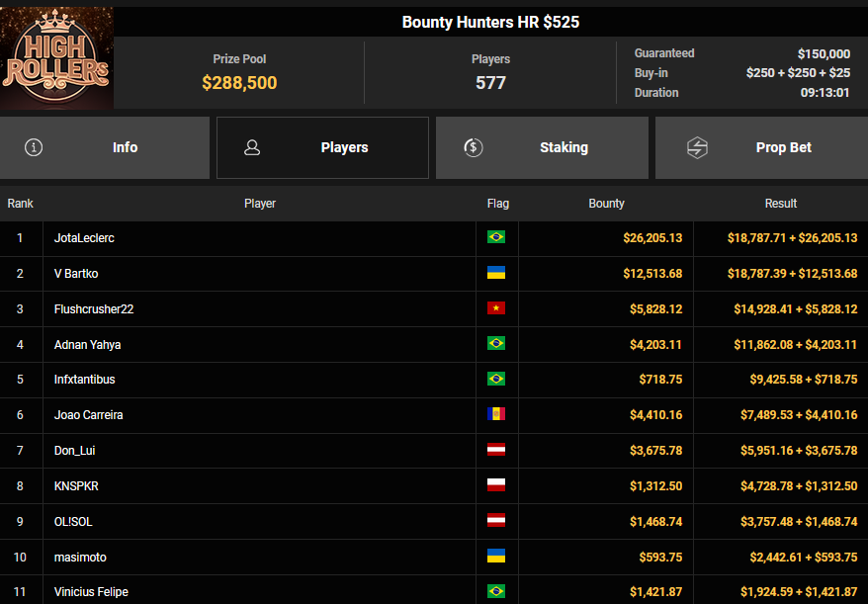Click the flag icon next to V Bartko
This screenshot has width=868, height=604.
496,273
